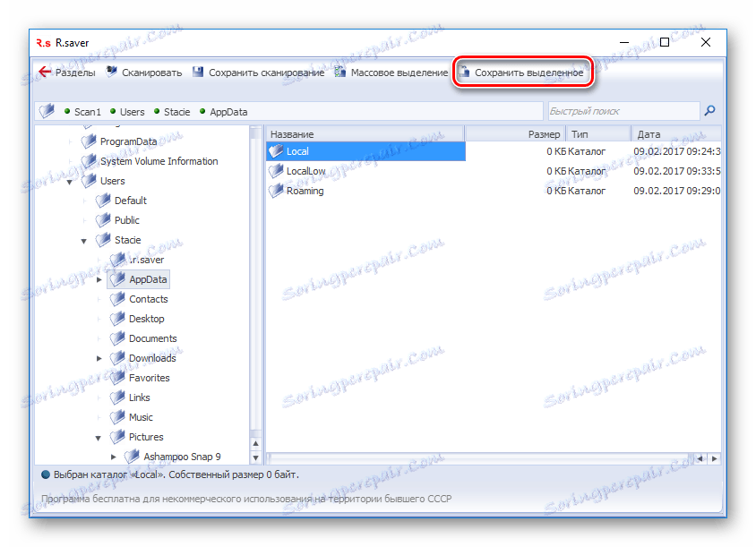Click the Pictures folder icon
Screen dimensions: 756x547
(x=117, y=437)
